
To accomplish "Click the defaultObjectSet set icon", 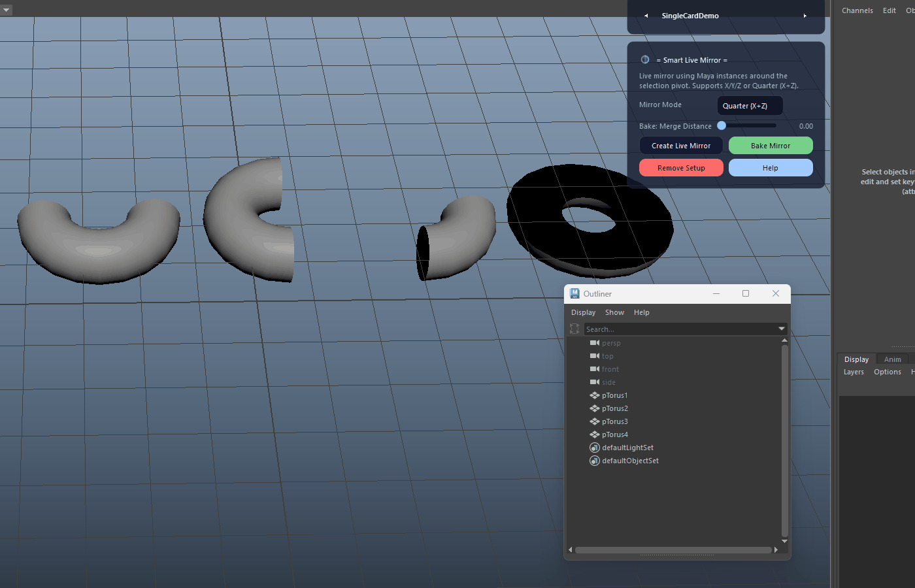I will click(595, 461).
